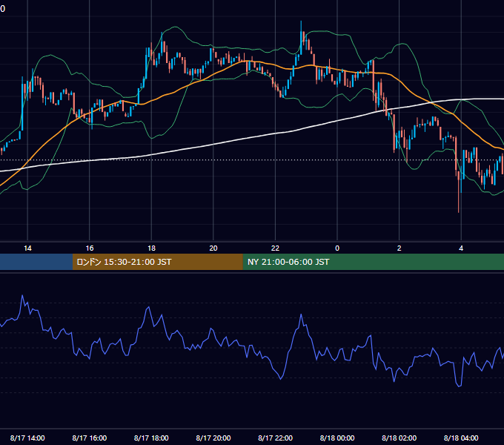Click the 8/18 04:00 label on the lower axis
Image resolution: width=504 pixels, height=445 pixels.
(x=461, y=438)
